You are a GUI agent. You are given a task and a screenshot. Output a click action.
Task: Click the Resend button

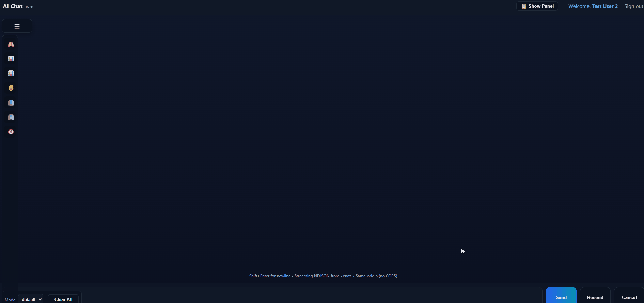(x=595, y=296)
